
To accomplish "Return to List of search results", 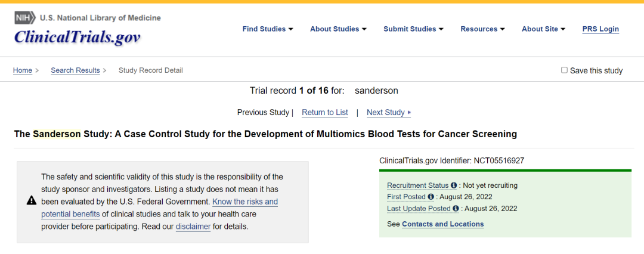I will (324, 112).
